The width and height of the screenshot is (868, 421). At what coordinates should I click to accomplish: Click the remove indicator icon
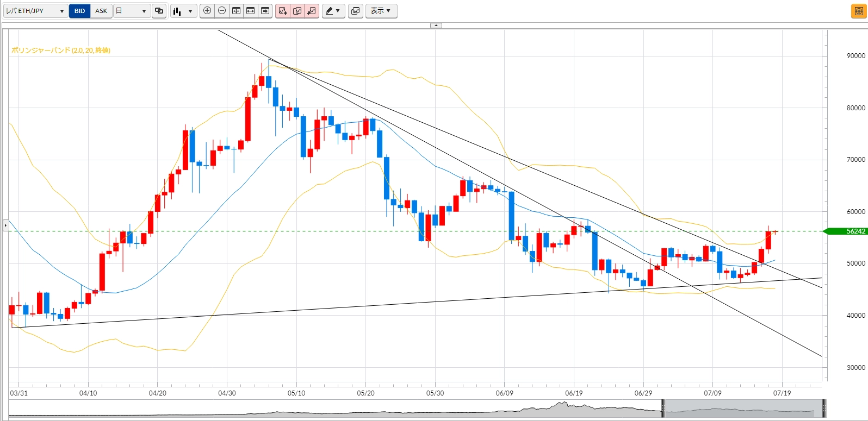312,11
